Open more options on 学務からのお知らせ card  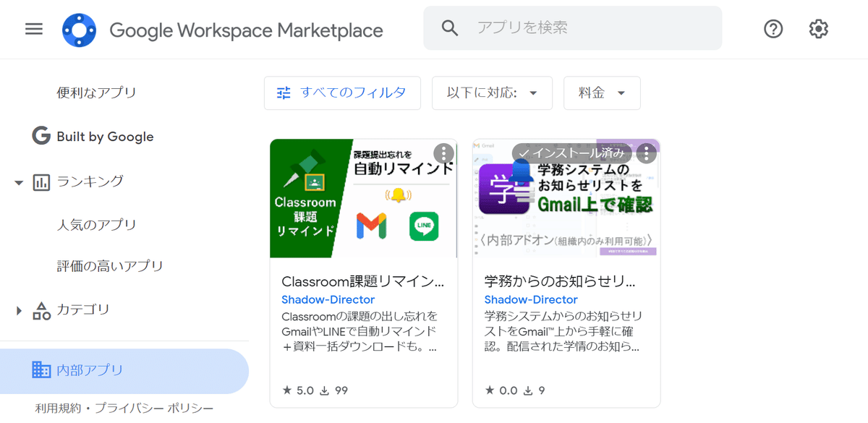[x=646, y=153]
